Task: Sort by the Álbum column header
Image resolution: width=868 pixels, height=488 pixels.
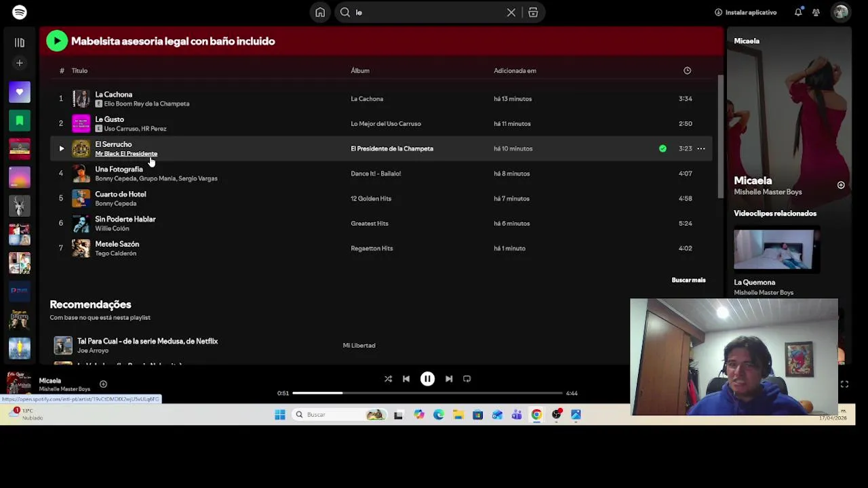Action: pyautogui.click(x=360, y=70)
